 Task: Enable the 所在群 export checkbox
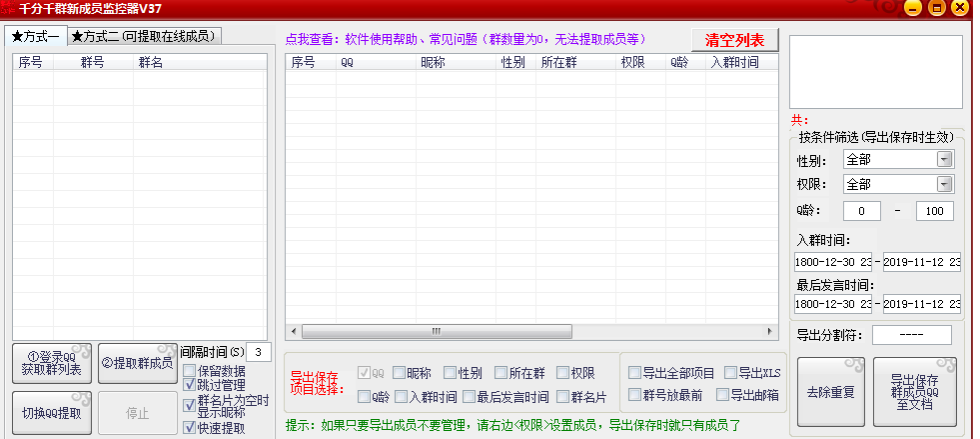[x=500, y=373]
